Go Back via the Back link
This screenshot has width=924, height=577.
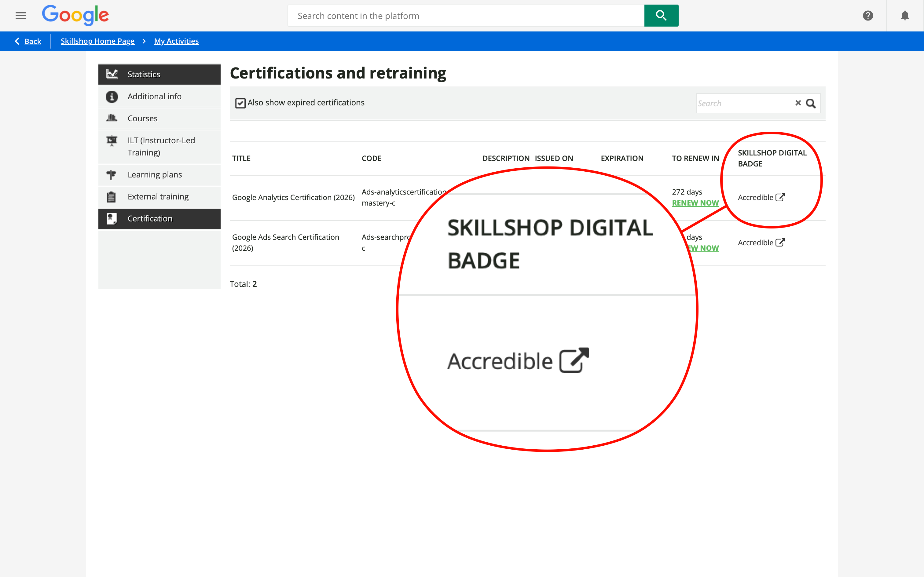33,41
